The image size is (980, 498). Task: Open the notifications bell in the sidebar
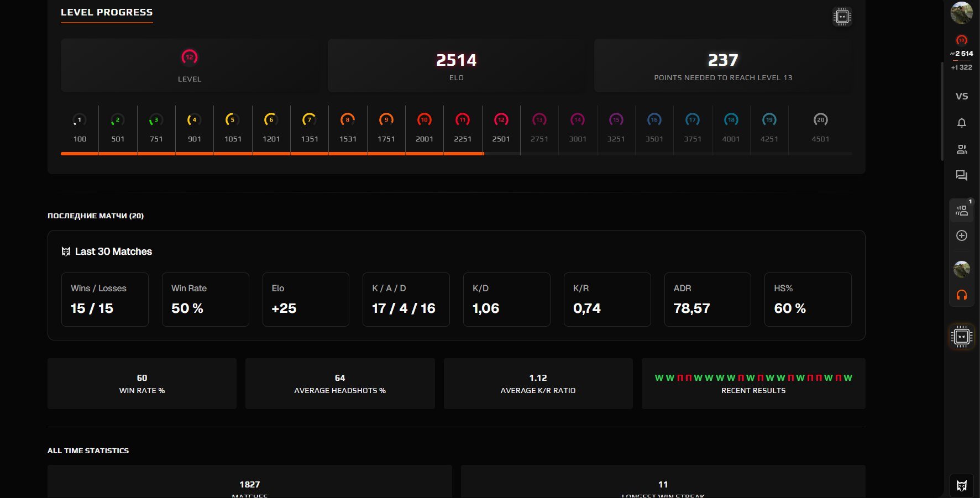point(962,123)
